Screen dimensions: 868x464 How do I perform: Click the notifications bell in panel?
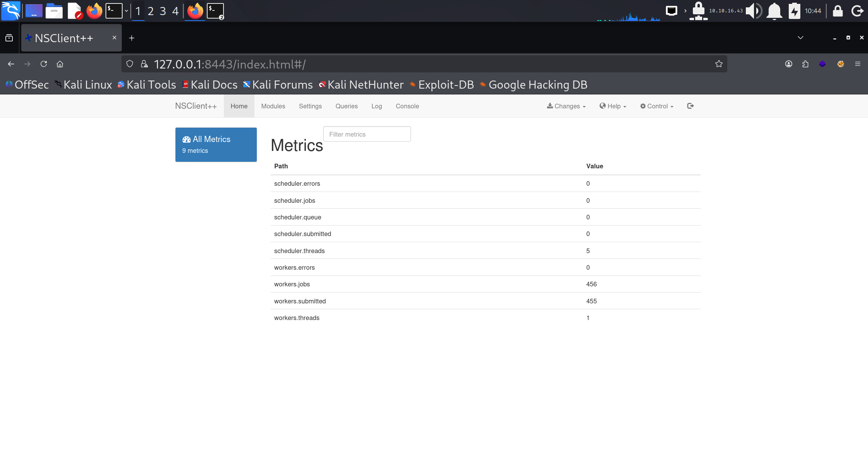tap(774, 11)
